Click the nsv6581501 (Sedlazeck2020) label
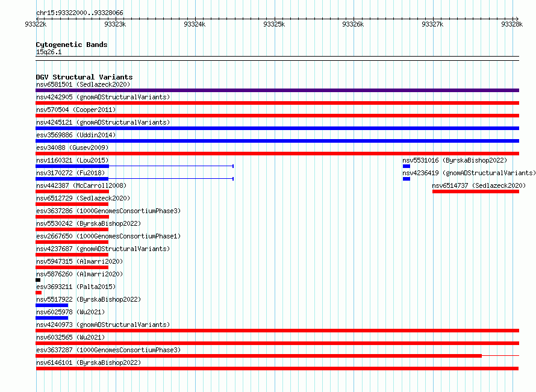 click(x=83, y=84)
